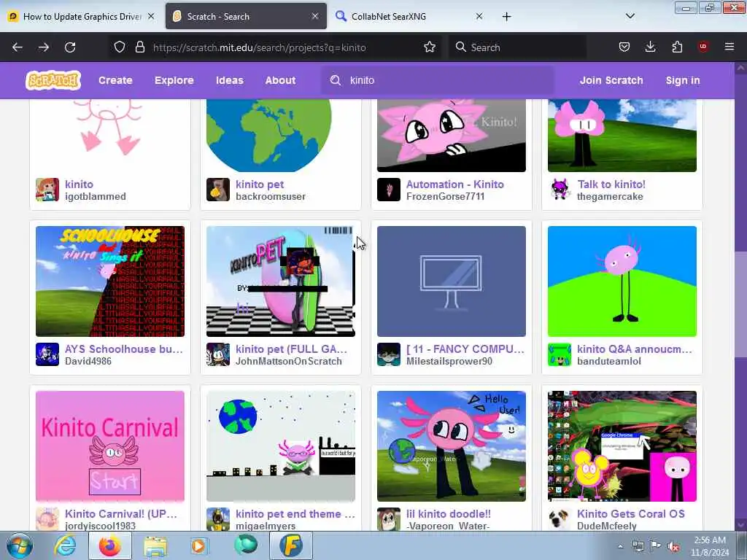Open the Windows Start button
Viewport: 747px width, 560px height.
click(20, 545)
